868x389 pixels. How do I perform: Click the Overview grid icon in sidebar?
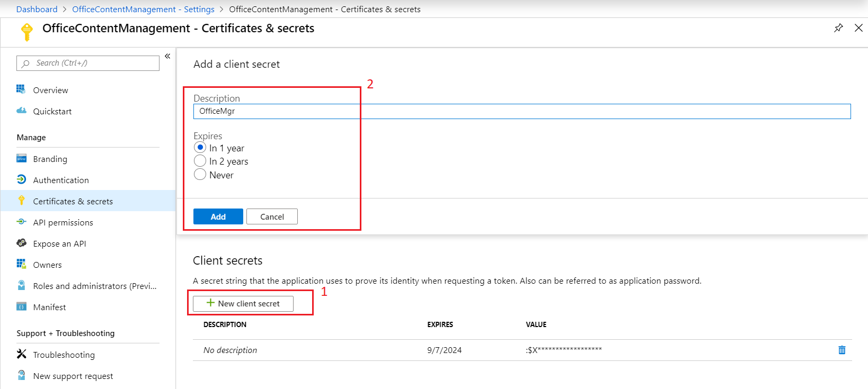[x=21, y=89]
